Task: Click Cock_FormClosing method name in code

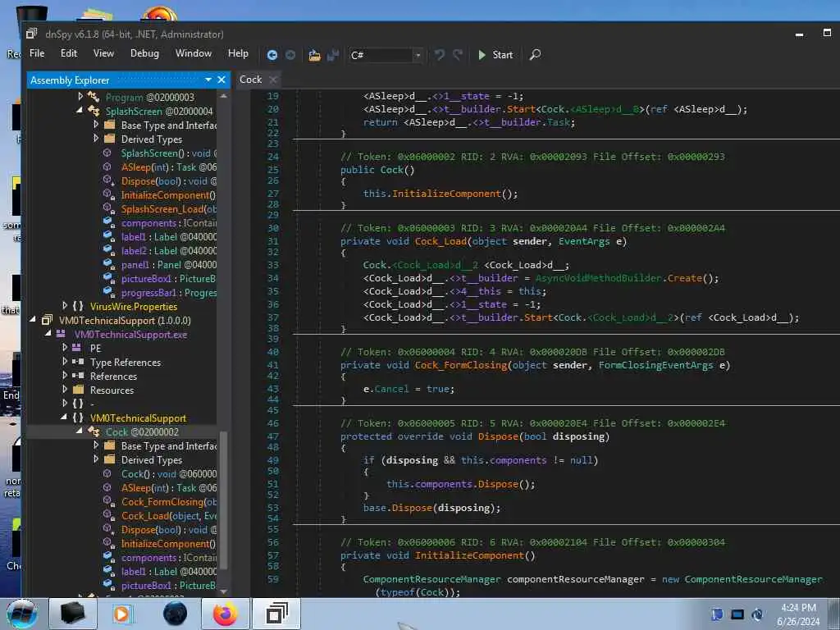Action: coord(461,365)
